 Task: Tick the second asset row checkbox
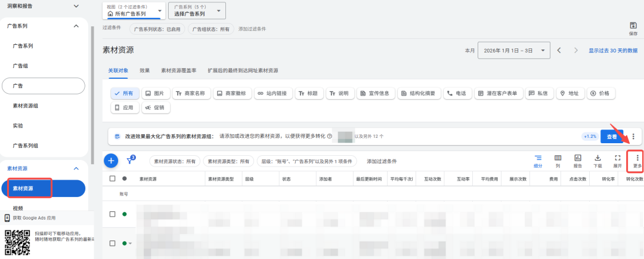113,243
